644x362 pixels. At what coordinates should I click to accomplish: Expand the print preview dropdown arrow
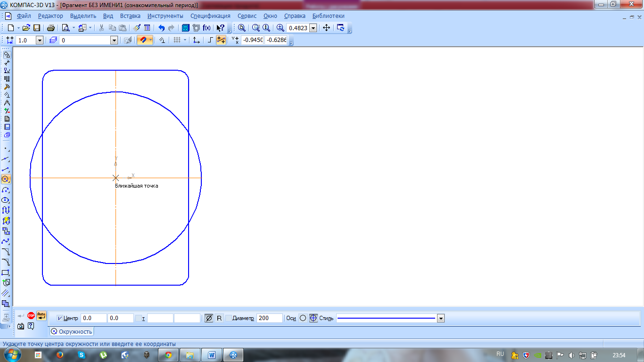74,28
